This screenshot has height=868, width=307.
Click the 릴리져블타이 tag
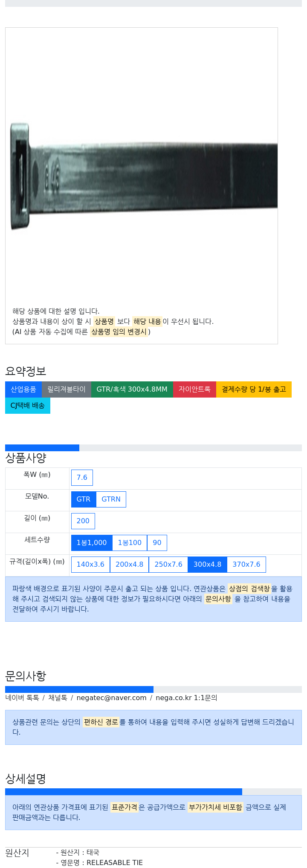coord(67,389)
